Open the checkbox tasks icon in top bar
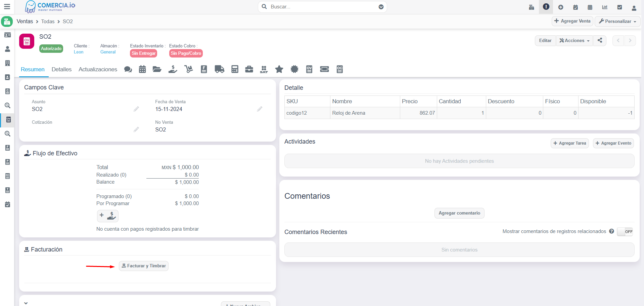The image size is (644, 306). click(619, 7)
